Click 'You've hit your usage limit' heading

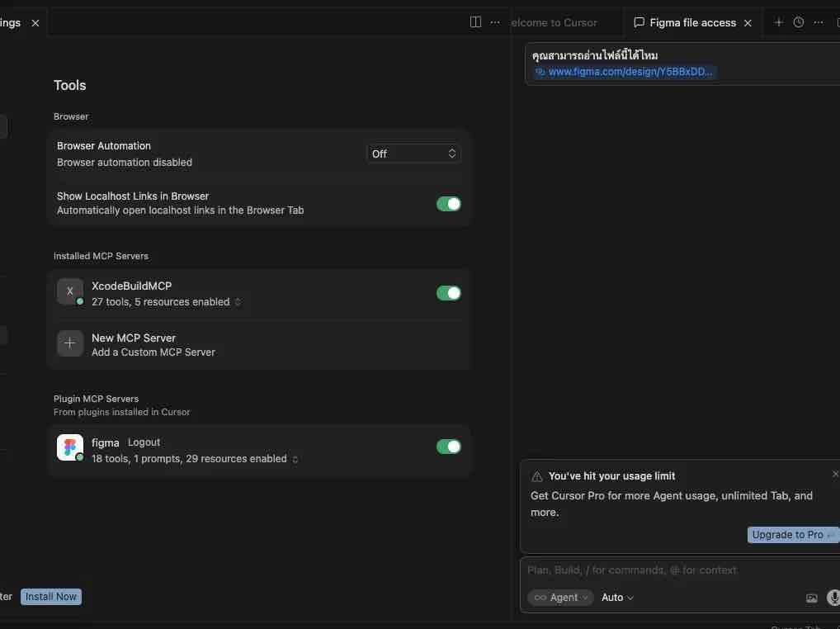tap(611, 475)
